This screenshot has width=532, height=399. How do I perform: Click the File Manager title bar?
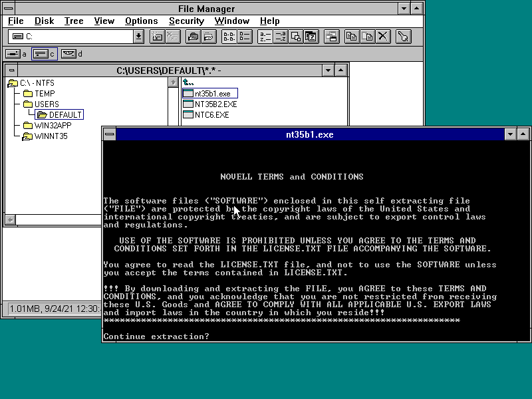pos(206,9)
